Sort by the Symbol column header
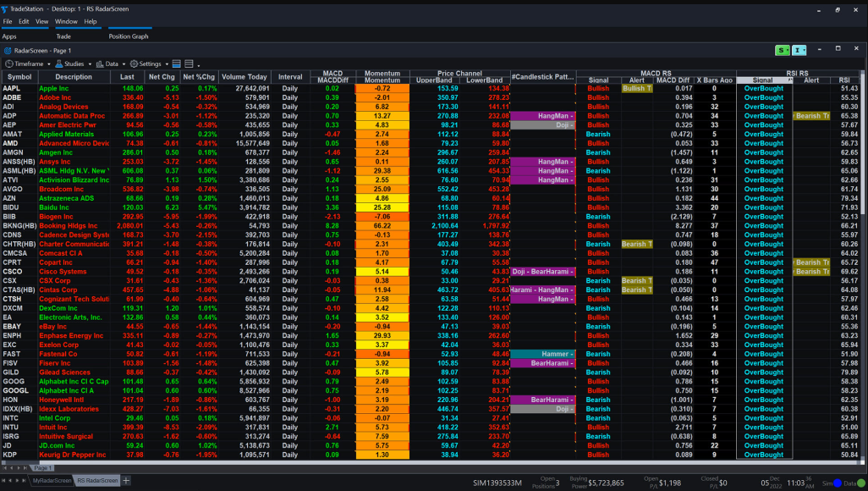 pyautogui.click(x=19, y=77)
